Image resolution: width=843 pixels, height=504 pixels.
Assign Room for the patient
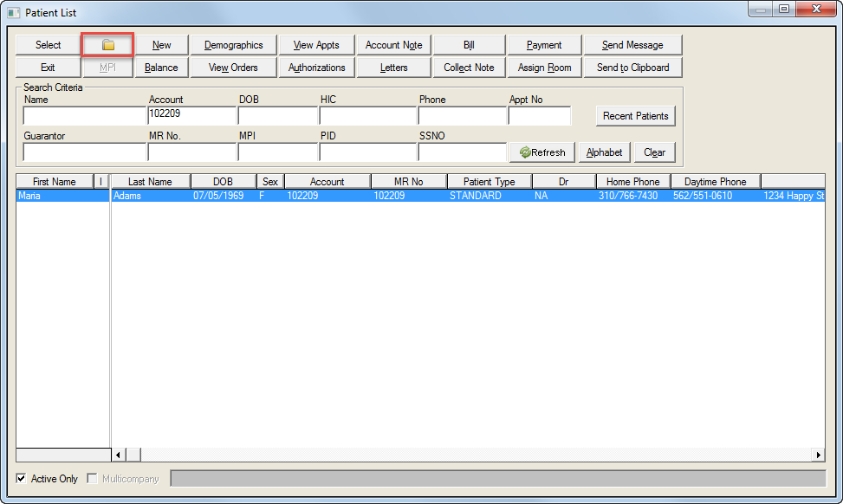pos(543,67)
